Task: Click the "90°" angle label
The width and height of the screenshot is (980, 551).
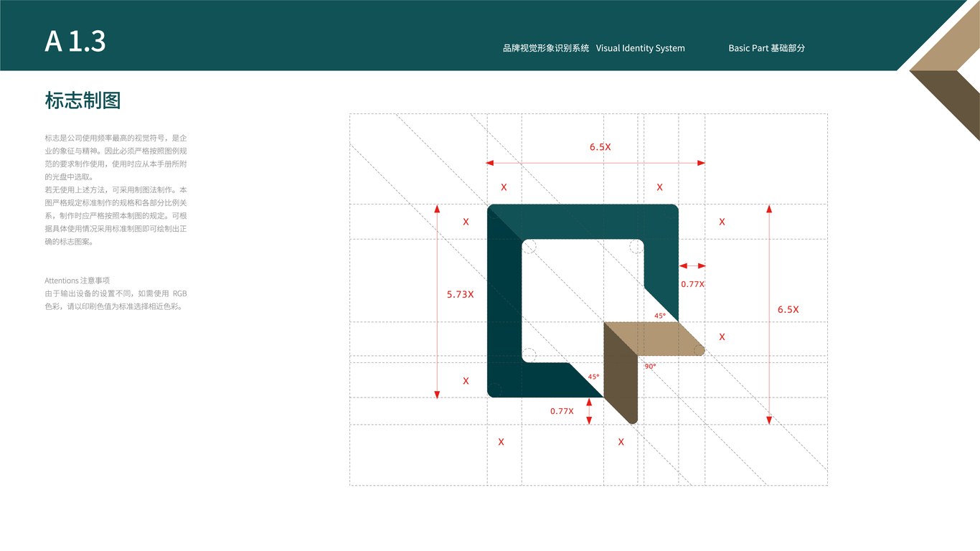Action: coord(650,366)
